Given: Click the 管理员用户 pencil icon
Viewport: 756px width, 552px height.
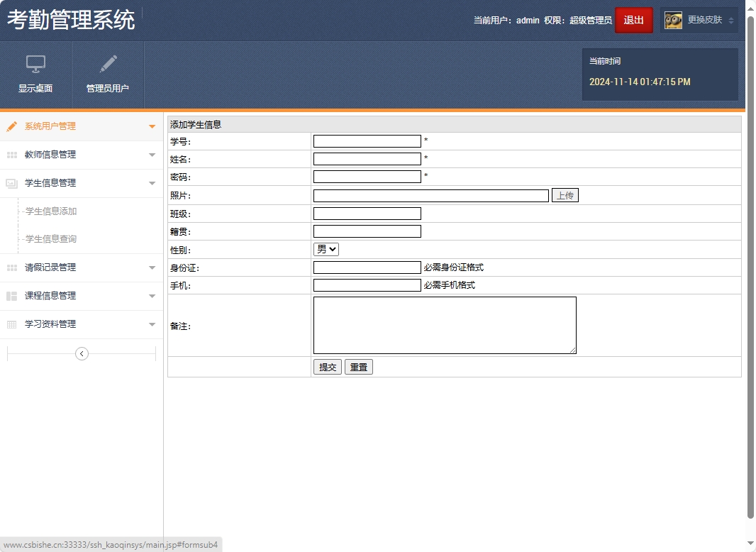Looking at the screenshot, I should [108, 64].
